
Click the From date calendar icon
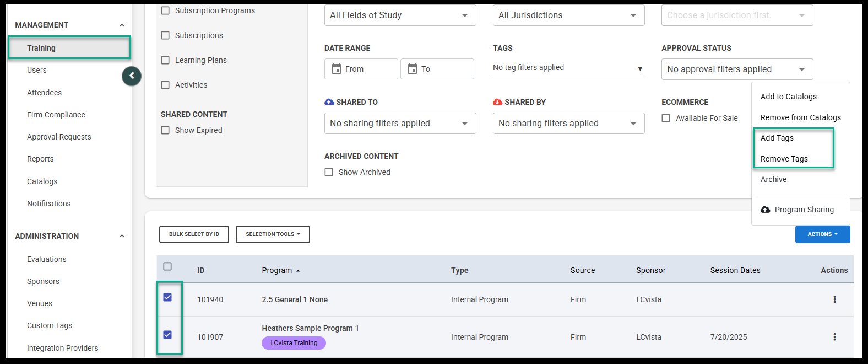coord(337,69)
